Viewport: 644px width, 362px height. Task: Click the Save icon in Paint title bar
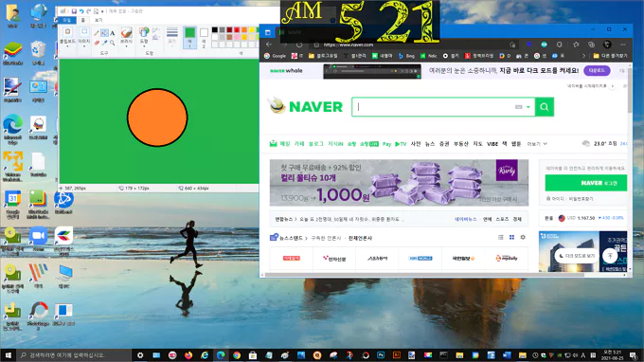(x=74, y=11)
